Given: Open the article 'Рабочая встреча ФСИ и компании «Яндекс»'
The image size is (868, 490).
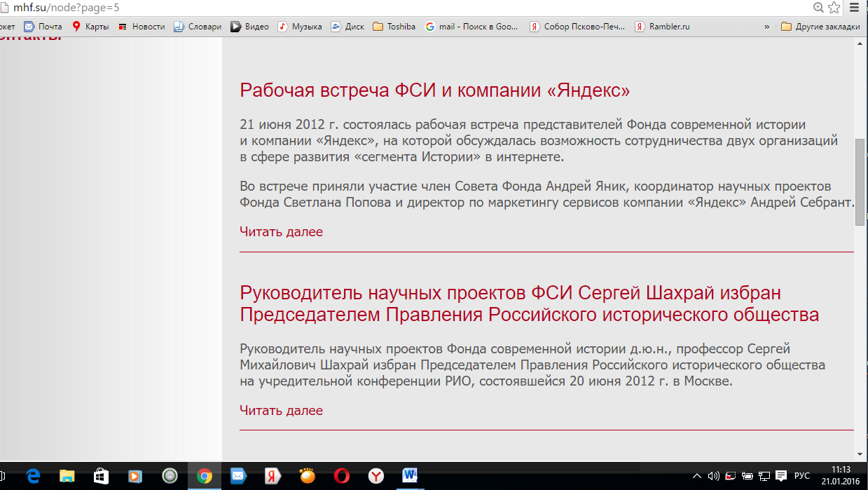Looking at the screenshot, I should (435, 90).
